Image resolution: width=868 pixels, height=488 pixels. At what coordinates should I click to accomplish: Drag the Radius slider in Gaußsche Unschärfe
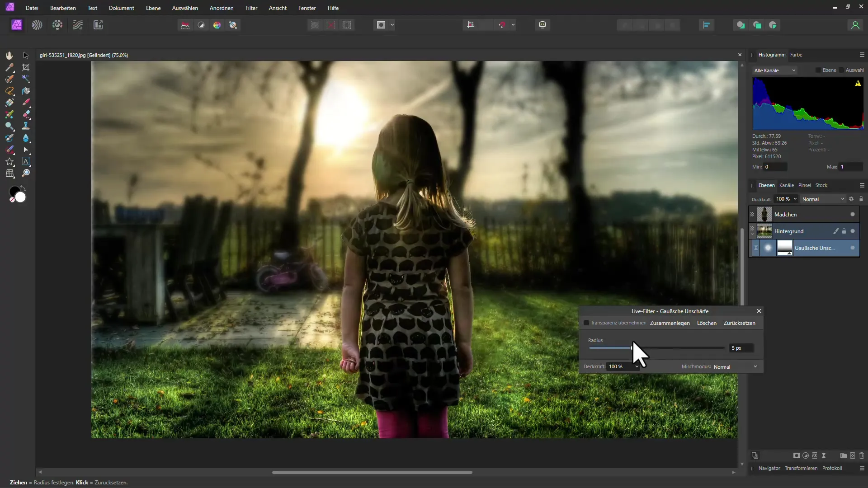click(x=631, y=348)
